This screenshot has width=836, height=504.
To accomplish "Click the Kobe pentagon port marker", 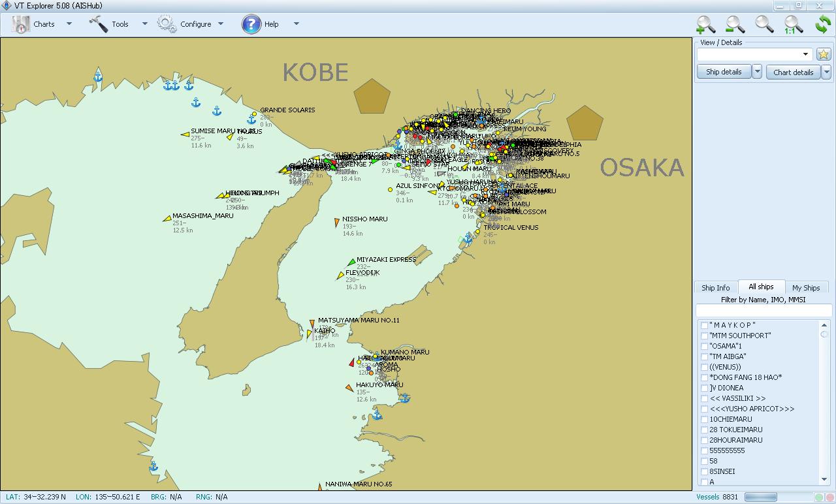I will point(372,96).
